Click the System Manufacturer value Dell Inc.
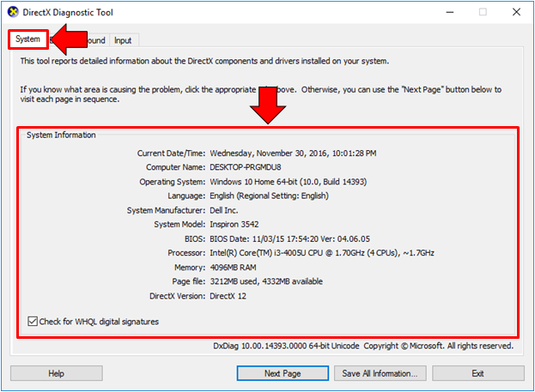Image resolution: width=535 pixels, height=392 pixels. pos(223,210)
